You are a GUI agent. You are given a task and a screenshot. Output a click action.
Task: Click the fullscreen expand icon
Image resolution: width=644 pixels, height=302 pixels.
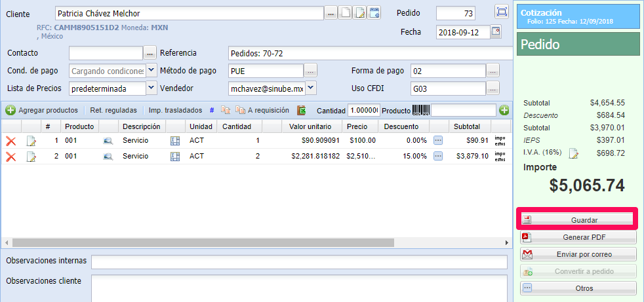click(501, 12)
